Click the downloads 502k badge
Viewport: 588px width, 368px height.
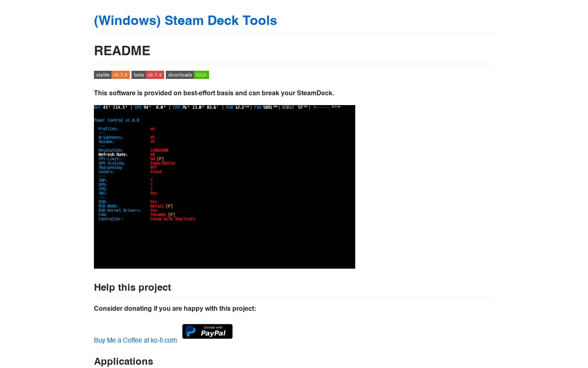pyautogui.click(x=187, y=75)
